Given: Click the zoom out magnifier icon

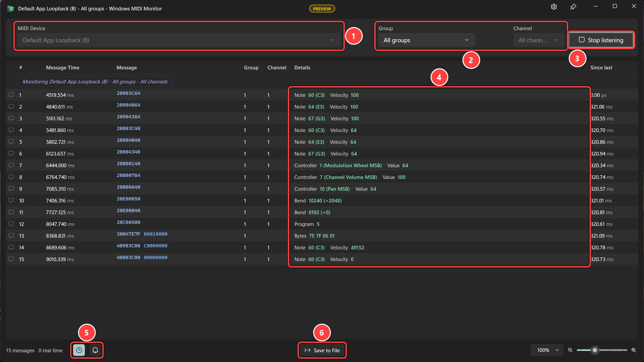Looking at the screenshot, I should point(570,350).
